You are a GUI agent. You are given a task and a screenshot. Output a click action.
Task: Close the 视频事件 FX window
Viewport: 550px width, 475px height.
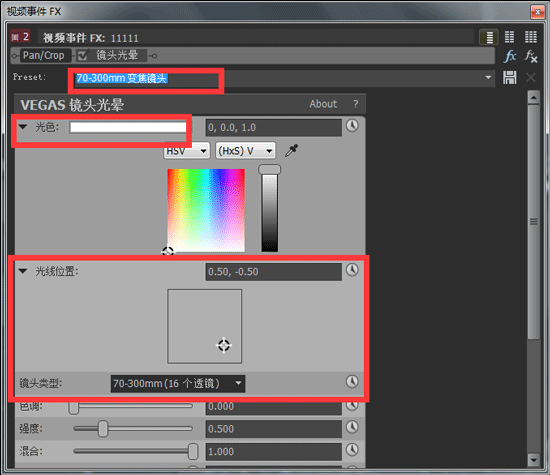pyautogui.click(x=537, y=12)
